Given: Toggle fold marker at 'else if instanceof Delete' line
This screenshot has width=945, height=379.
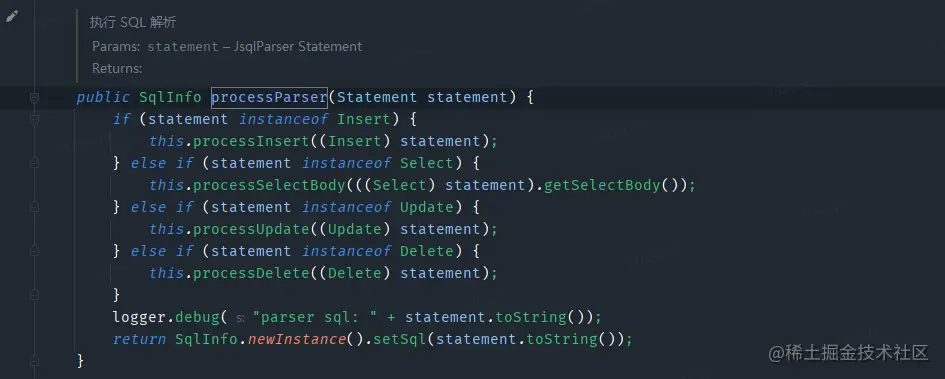Looking at the screenshot, I should pyautogui.click(x=34, y=251).
